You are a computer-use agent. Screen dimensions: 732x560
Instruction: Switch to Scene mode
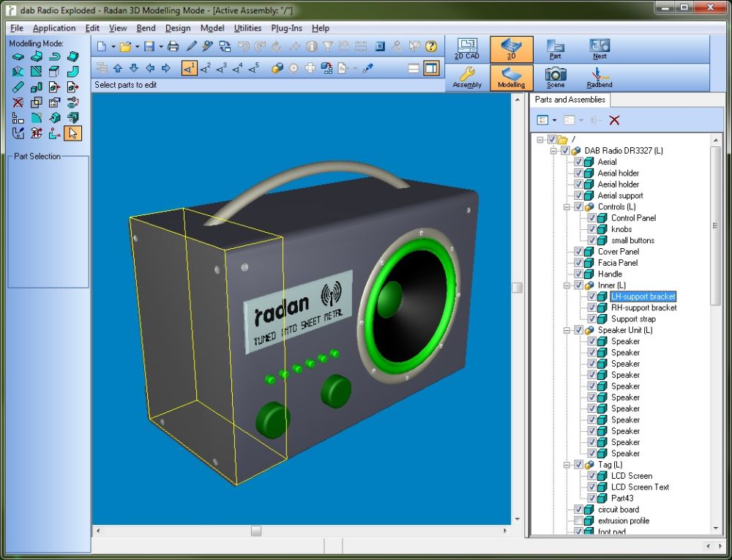click(x=556, y=78)
